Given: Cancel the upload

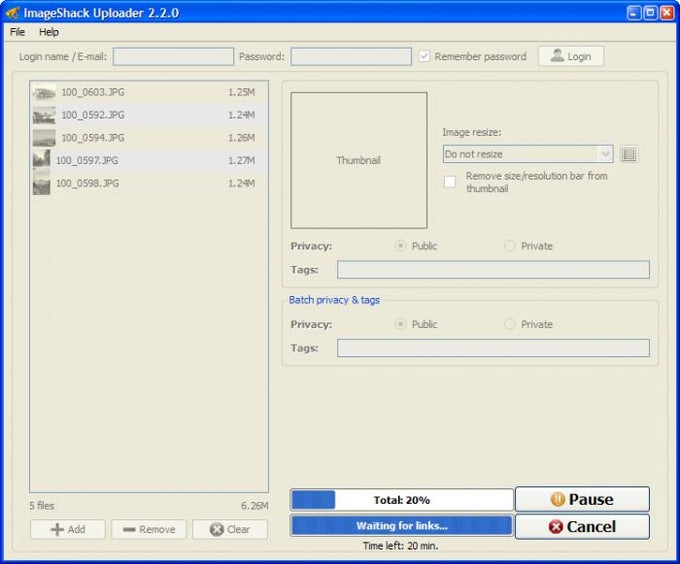Looking at the screenshot, I should tap(582, 527).
